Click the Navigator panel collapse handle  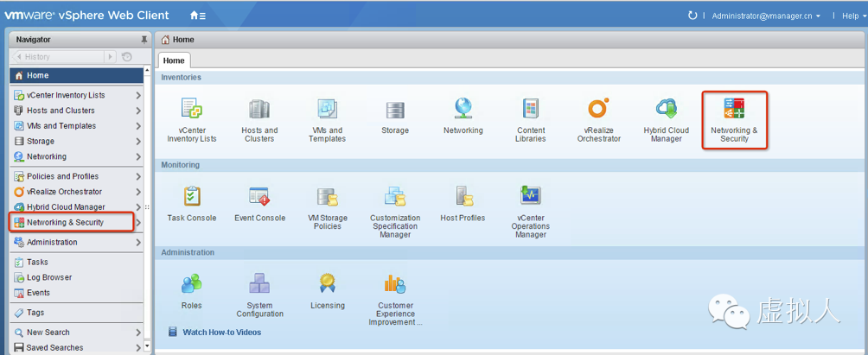(x=147, y=207)
